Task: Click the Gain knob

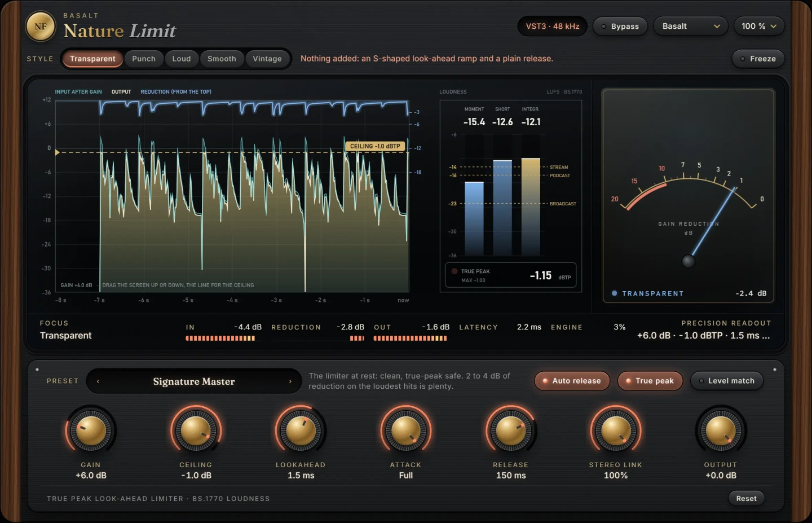Action: point(91,431)
